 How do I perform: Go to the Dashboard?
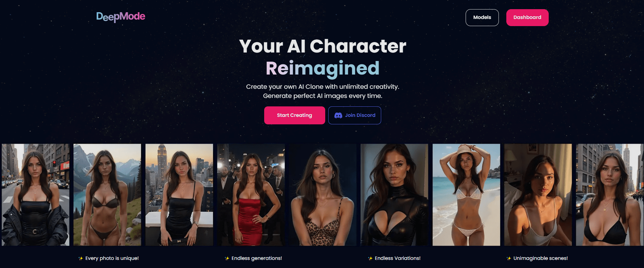pos(527,18)
